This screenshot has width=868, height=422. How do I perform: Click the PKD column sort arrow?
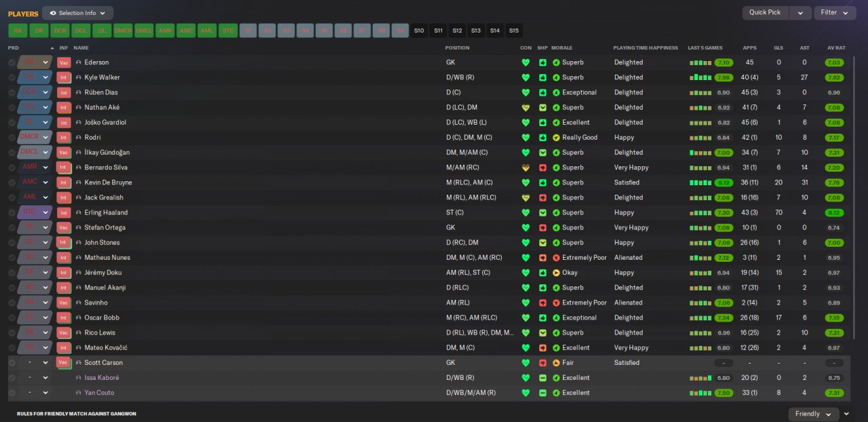(52, 48)
